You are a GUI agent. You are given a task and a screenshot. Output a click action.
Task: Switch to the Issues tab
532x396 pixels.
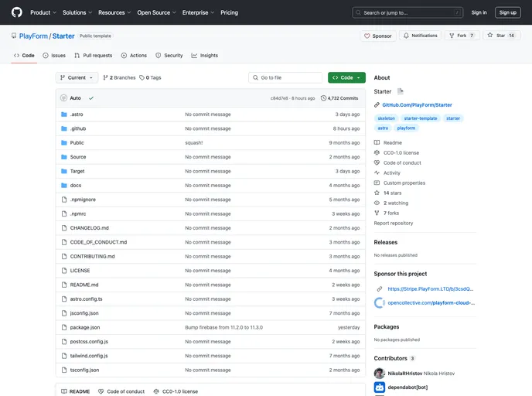point(54,56)
